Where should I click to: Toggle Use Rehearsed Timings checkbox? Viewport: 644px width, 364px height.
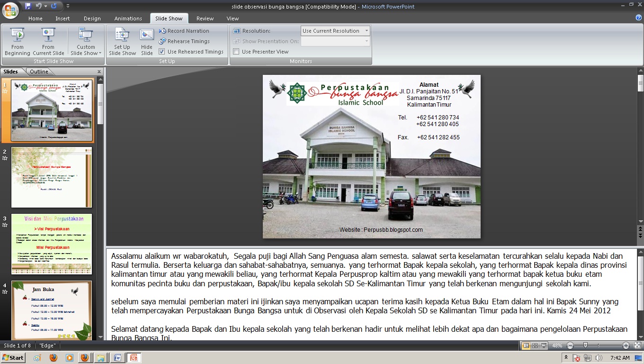(x=162, y=52)
